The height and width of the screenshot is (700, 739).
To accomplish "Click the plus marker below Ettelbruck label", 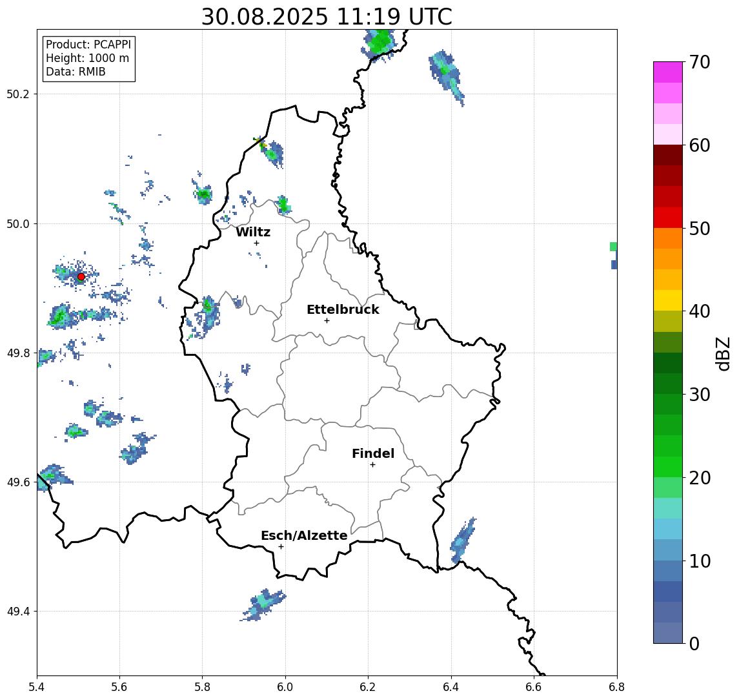I will (327, 321).
